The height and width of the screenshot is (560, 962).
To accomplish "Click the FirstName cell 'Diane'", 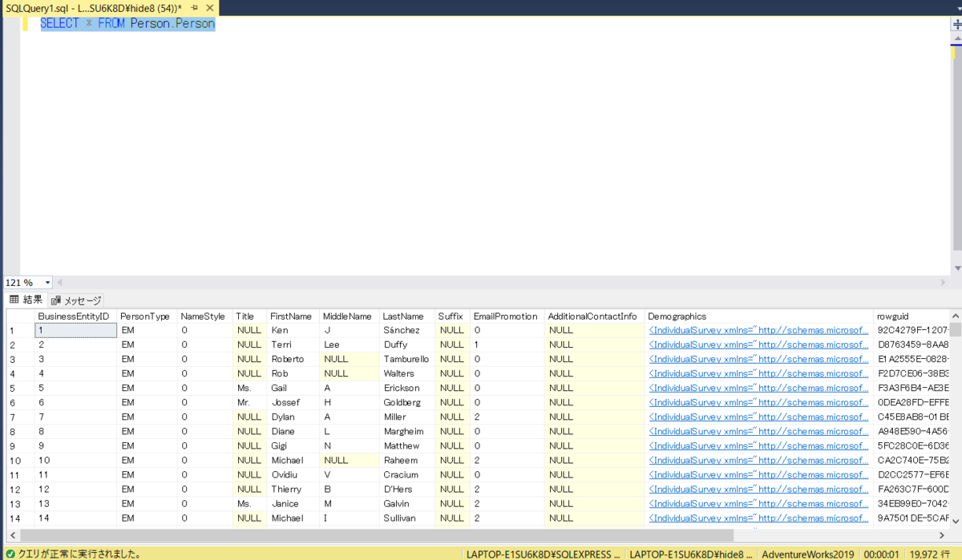I will point(293,431).
